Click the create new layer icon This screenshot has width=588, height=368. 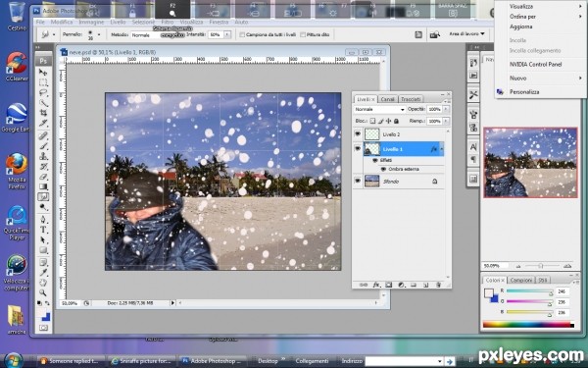click(425, 285)
